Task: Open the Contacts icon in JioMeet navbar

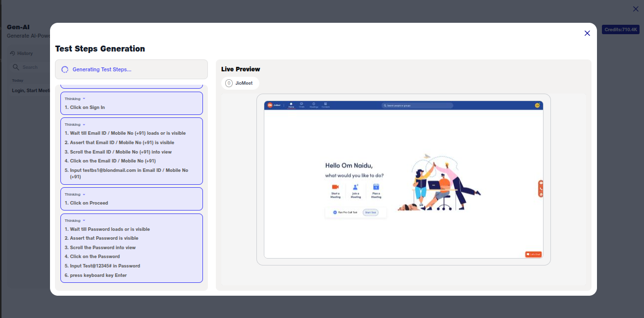Action: 326,105
